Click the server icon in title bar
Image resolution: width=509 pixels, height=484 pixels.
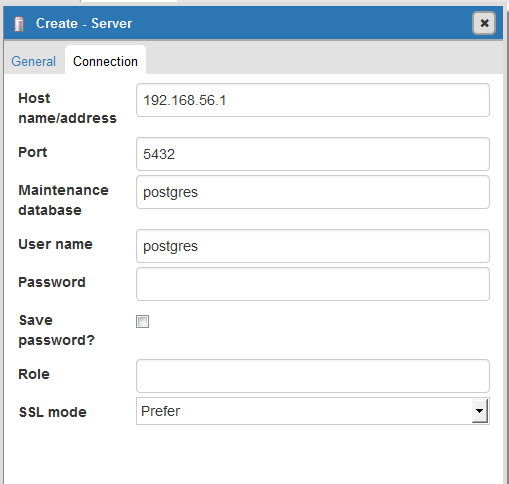click(x=19, y=24)
